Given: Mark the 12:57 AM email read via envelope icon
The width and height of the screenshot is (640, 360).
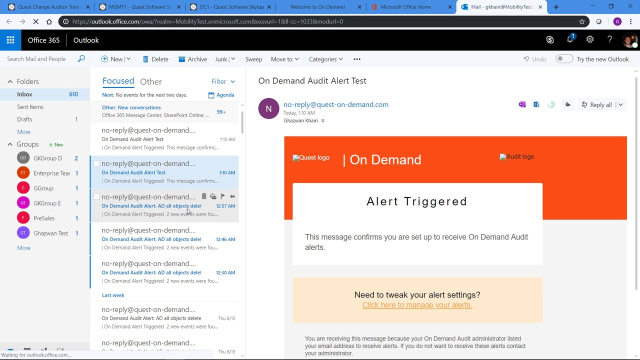Looking at the screenshot, I should 213,196.
